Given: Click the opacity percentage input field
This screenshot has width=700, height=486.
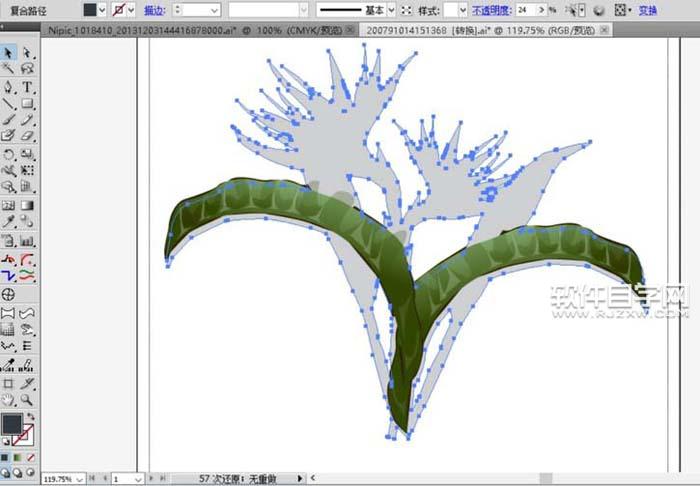Looking at the screenshot, I should pos(526,10).
